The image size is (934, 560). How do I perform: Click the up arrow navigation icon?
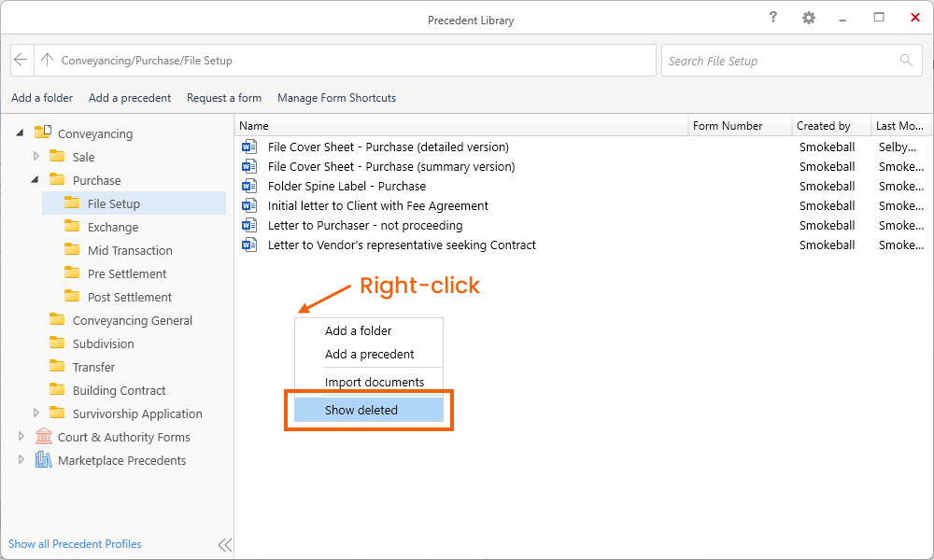pos(48,61)
